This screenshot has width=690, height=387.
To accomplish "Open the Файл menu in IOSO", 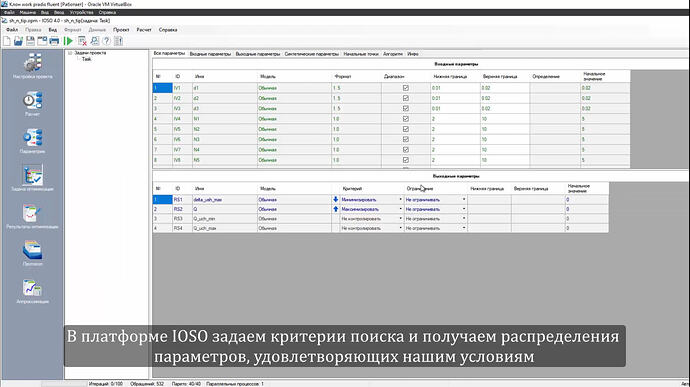I will click(x=12, y=30).
